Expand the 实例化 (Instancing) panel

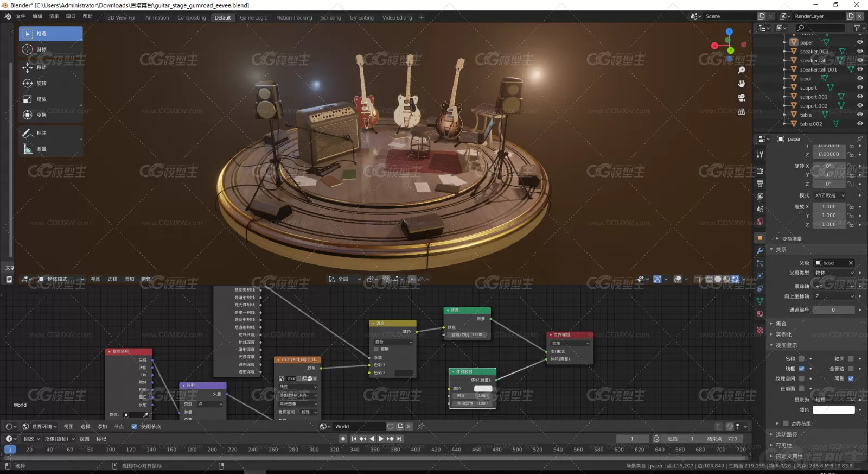(783, 334)
